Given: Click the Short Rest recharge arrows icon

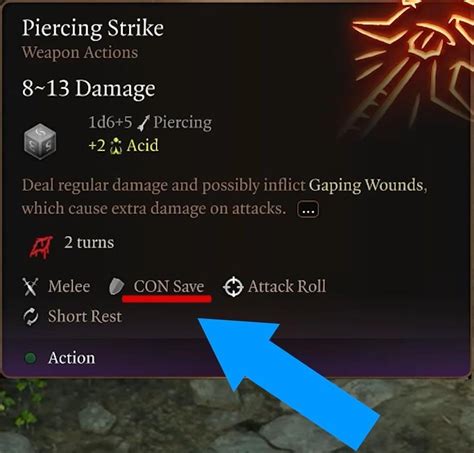Looking at the screenshot, I should click(31, 317).
